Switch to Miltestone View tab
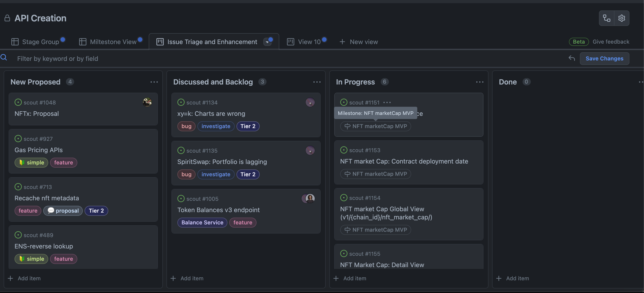The image size is (644, 293). 113,42
